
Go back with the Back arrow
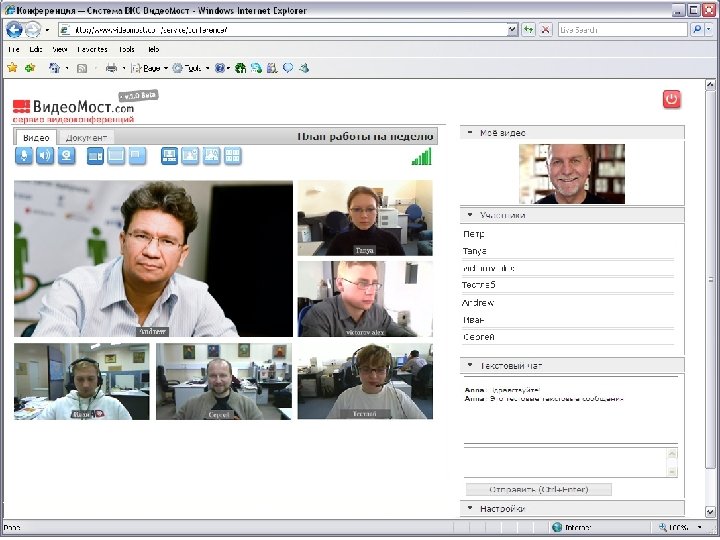[x=14, y=30]
